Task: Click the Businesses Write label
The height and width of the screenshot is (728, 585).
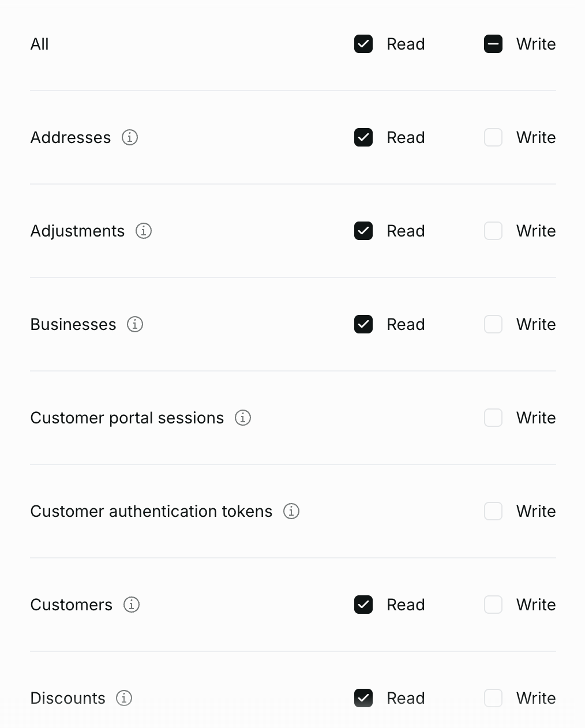Action: [535, 324]
